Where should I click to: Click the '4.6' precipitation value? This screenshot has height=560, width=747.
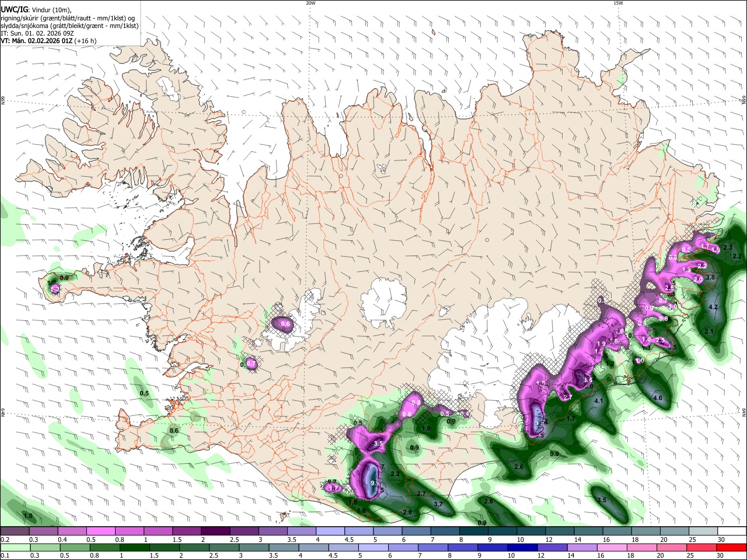click(658, 398)
